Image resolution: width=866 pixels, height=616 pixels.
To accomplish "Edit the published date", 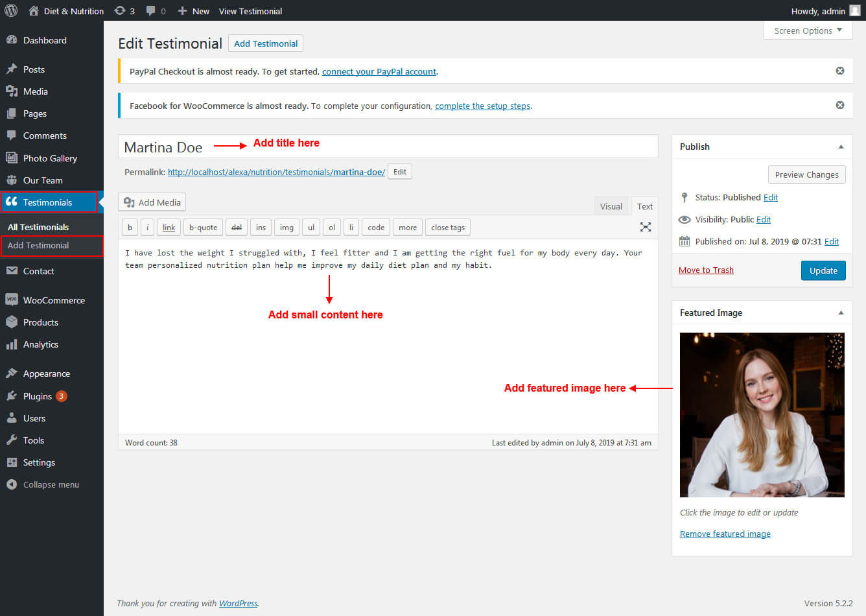I will pos(832,241).
